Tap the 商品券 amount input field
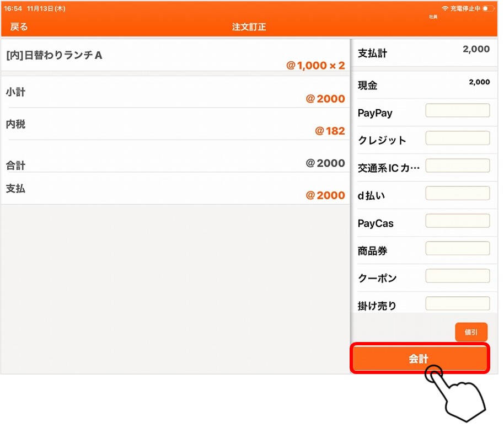 coord(457,249)
